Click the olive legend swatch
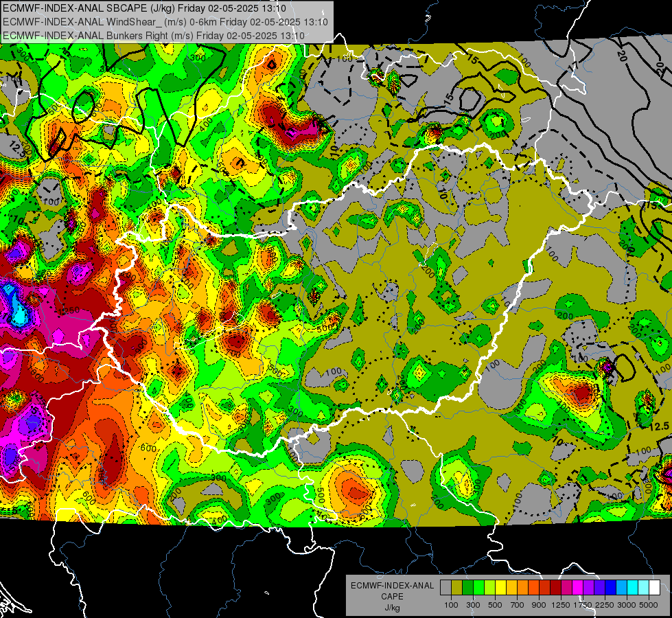672x618 pixels. click(x=457, y=588)
